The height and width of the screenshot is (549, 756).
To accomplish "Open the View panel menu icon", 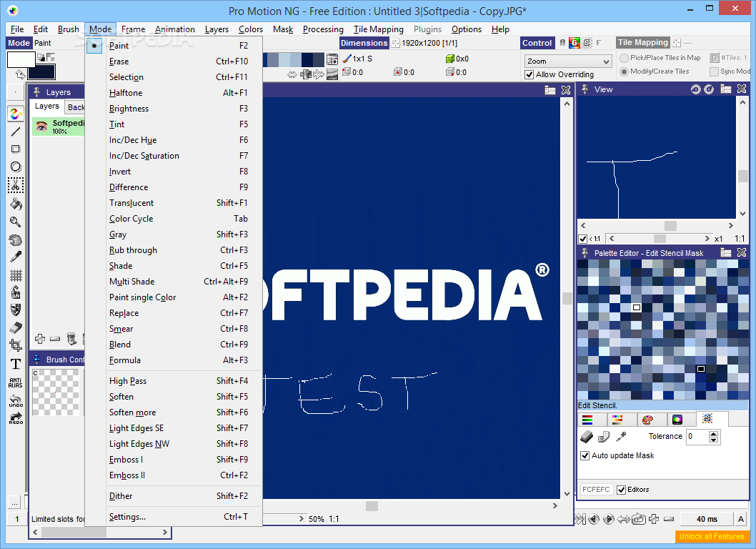I will [x=725, y=89].
